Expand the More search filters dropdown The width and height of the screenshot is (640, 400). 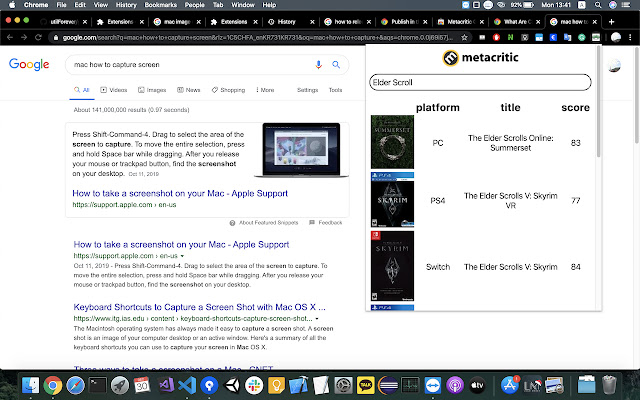pyautogui.click(x=265, y=90)
